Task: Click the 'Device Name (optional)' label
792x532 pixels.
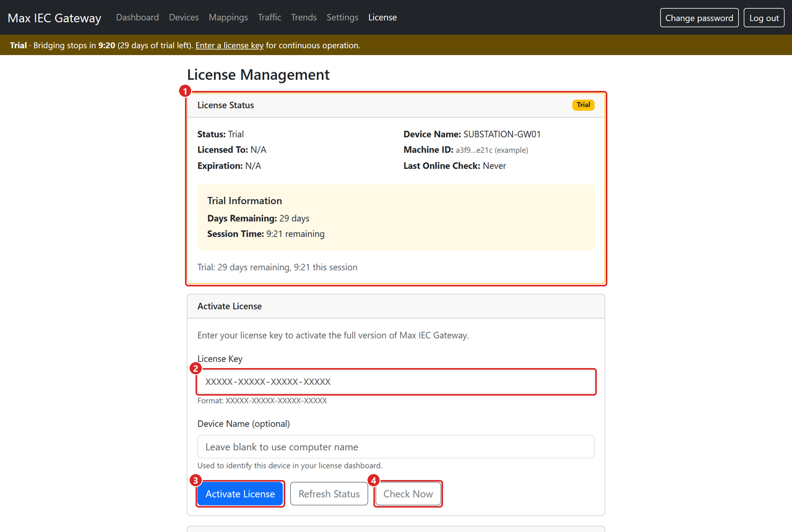Action: pyautogui.click(x=244, y=424)
